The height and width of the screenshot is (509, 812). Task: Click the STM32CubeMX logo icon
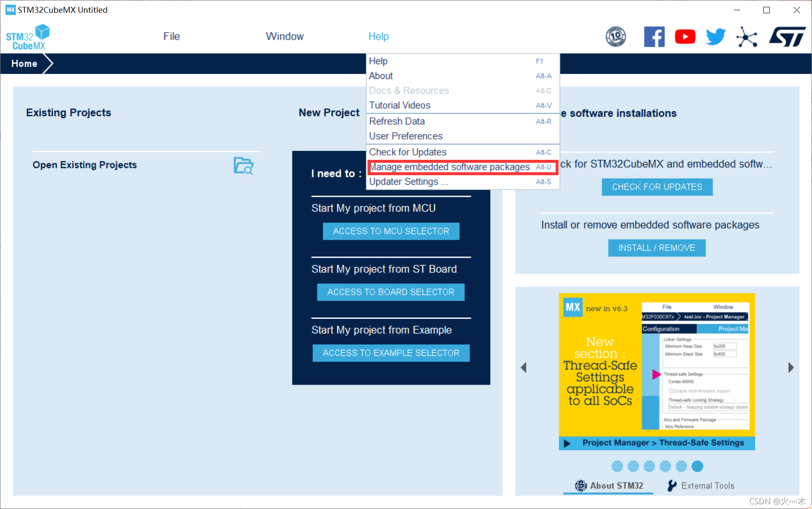28,37
